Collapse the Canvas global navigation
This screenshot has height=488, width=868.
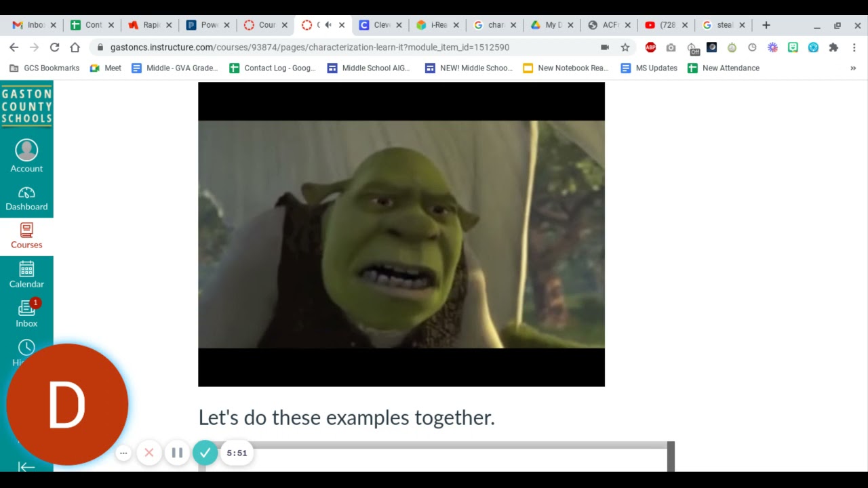(x=26, y=466)
